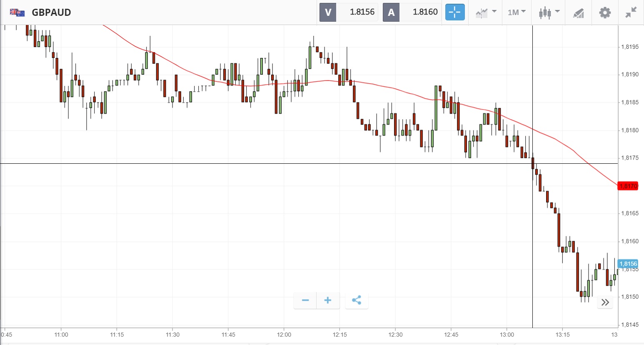Click the 13:00 time axis label
The height and width of the screenshot is (345, 644).
[x=507, y=335]
